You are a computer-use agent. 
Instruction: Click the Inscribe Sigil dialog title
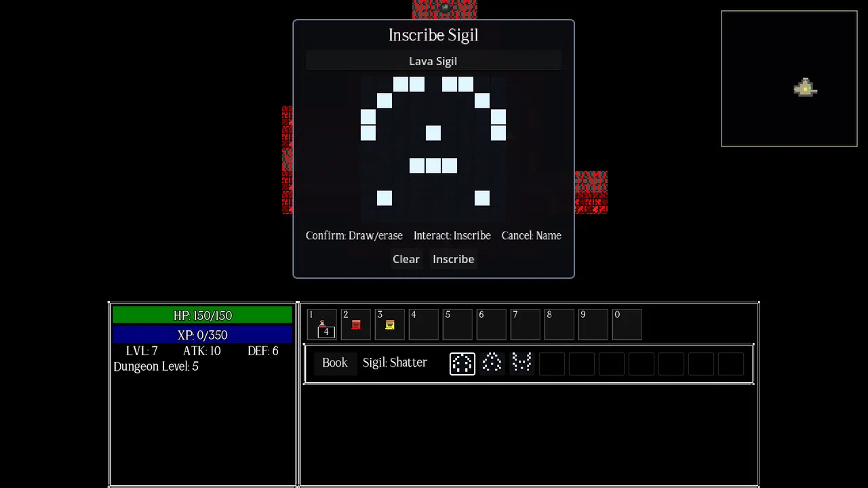pos(433,35)
